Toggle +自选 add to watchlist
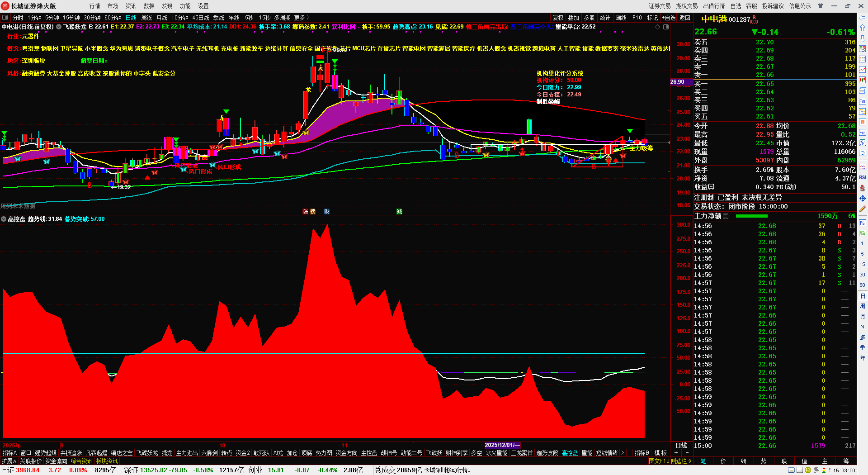This screenshot has height=475, width=868. [669, 18]
